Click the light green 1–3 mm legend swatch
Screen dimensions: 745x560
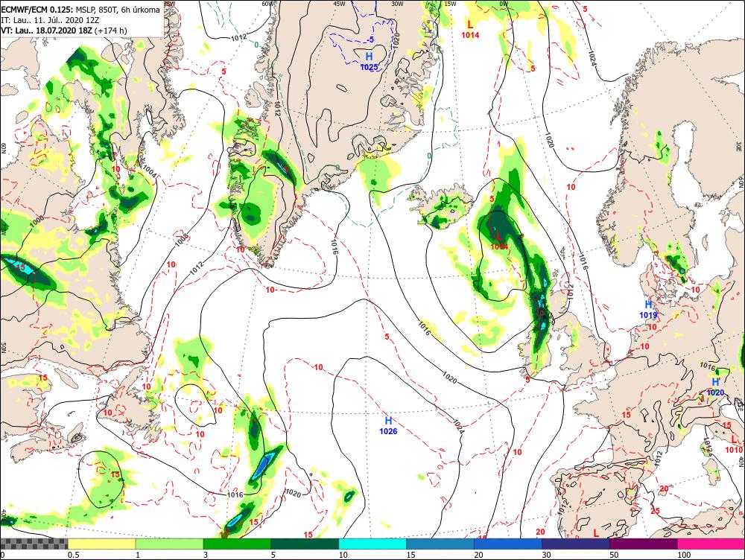pos(169,544)
